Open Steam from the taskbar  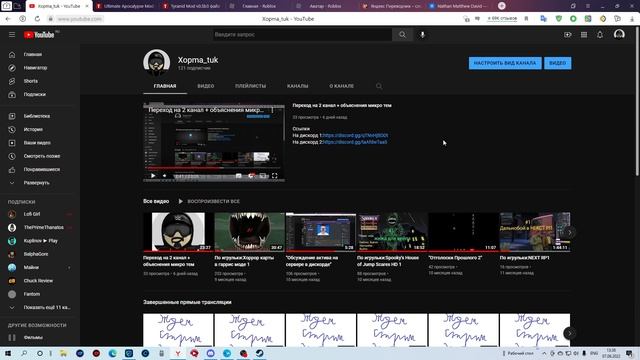(260, 353)
